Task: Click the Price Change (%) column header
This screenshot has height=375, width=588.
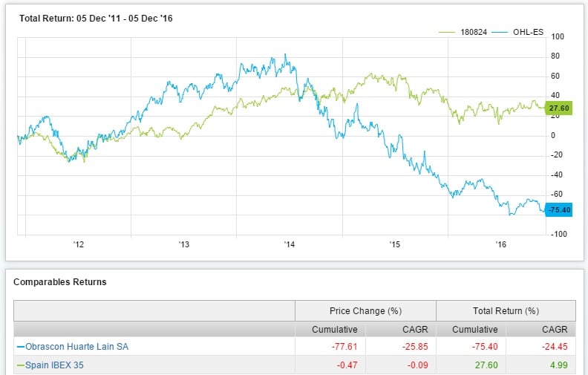Action: pyautogui.click(x=365, y=310)
